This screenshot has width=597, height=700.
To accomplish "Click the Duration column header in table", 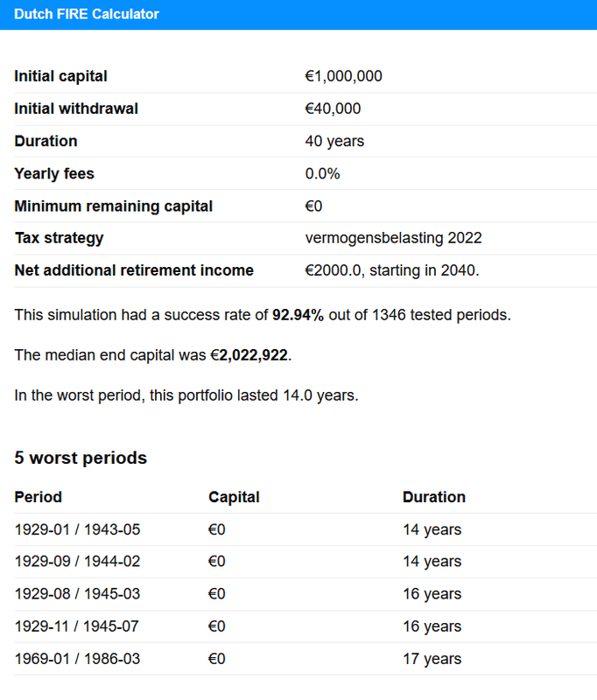I will click(x=434, y=497).
